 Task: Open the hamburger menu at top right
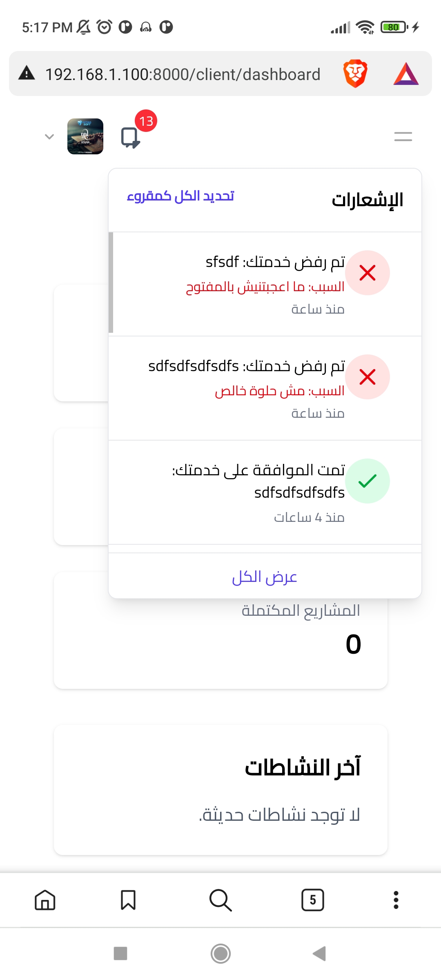pyautogui.click(x=403, y=137)
